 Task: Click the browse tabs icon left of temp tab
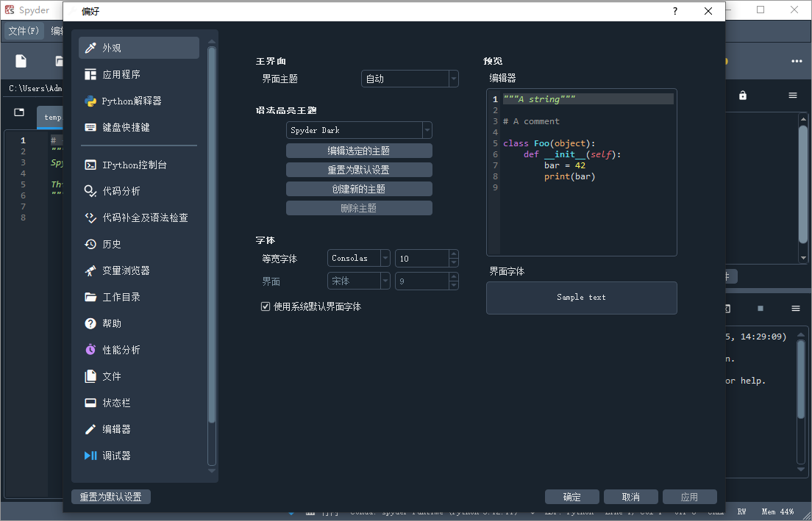click(x=19, y=112)
